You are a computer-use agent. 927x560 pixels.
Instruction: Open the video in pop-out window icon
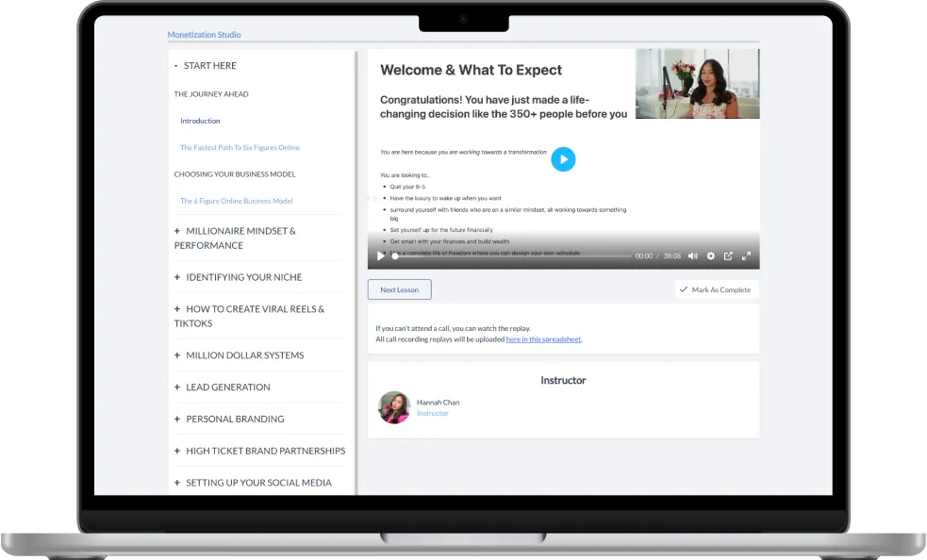728,256
